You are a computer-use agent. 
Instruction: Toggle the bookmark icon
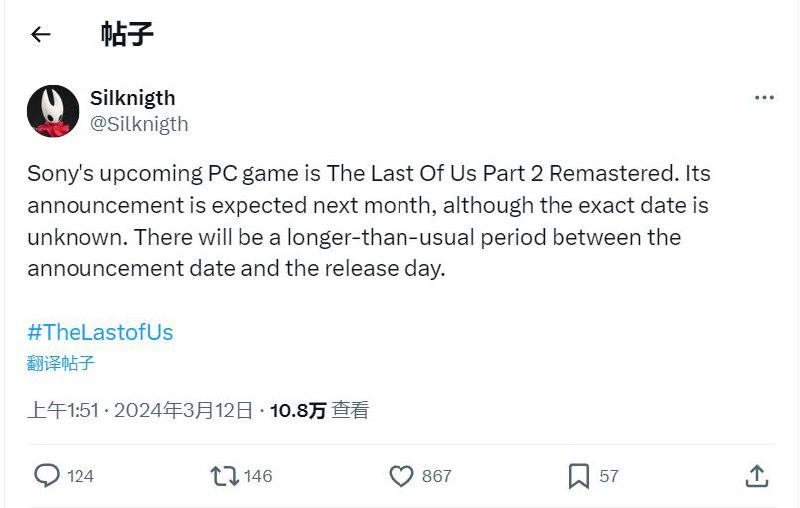578,476
